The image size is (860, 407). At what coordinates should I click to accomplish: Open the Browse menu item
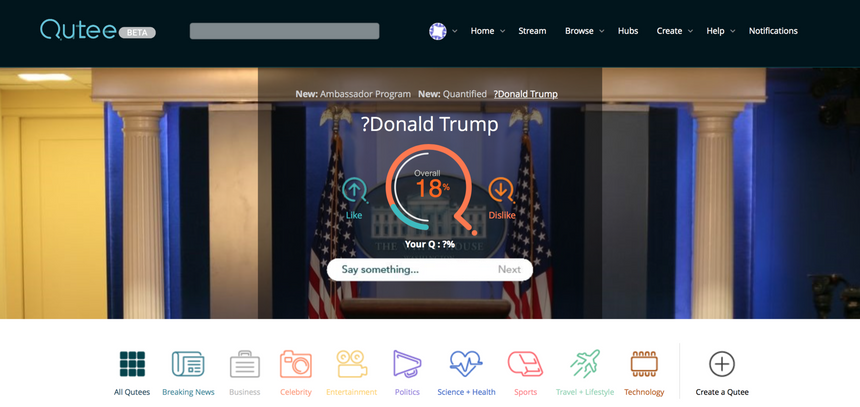point(579,31)
